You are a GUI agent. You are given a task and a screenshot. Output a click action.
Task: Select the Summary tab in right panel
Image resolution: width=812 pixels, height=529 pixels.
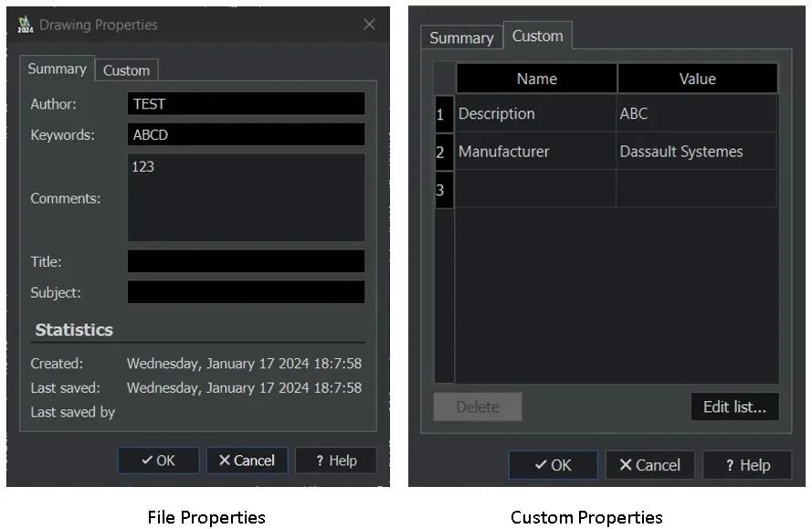click(461, 37)
